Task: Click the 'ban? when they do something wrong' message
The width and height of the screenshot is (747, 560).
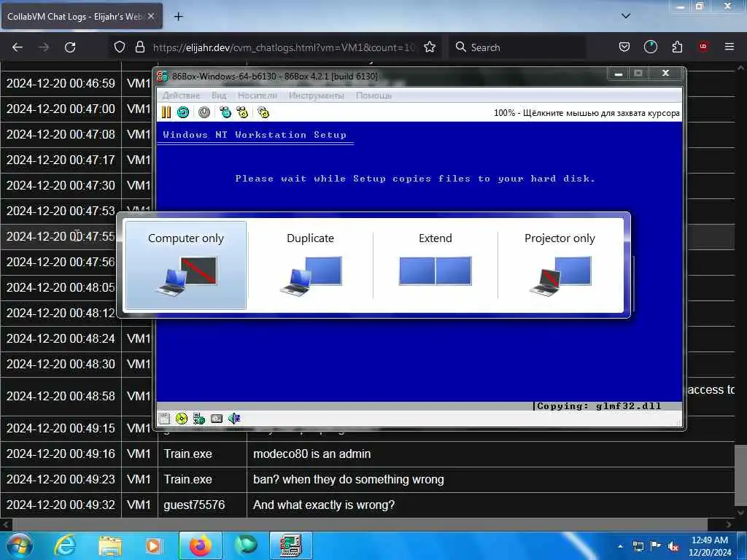Action: coord(349,480)
